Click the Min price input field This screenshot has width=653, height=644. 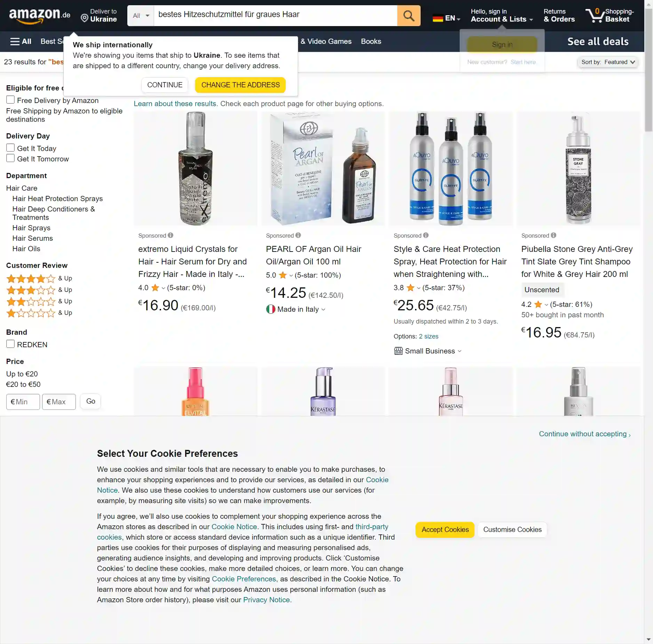23,402
